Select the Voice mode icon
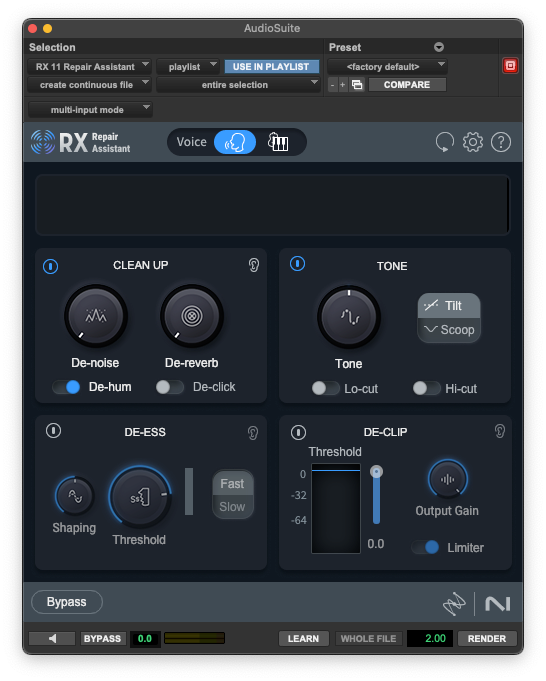 (x=235, y=142)
